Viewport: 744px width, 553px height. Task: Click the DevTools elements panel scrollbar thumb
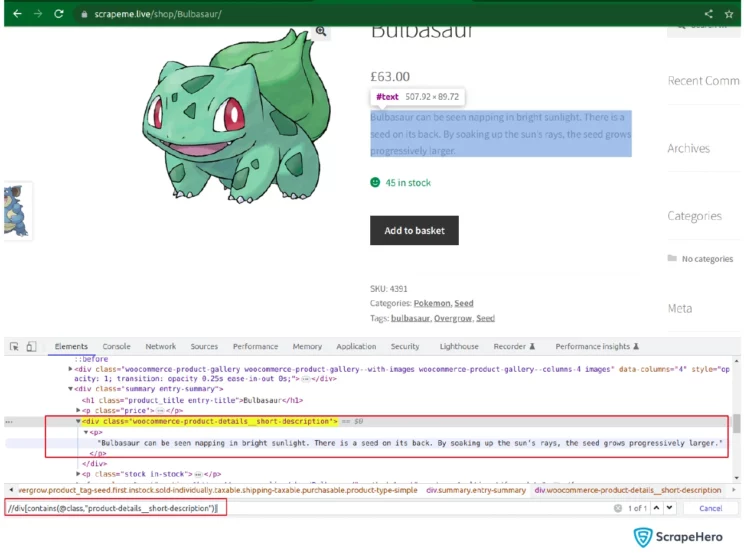point(736,423)
